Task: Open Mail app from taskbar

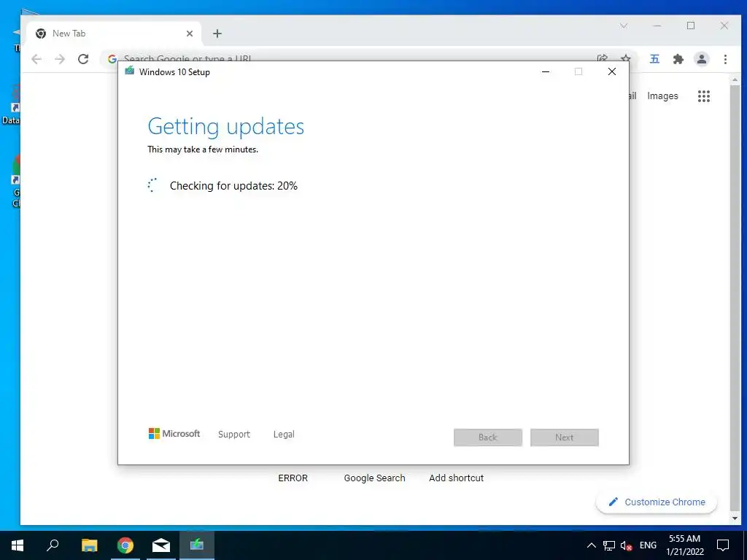Action: coord(161,545)
